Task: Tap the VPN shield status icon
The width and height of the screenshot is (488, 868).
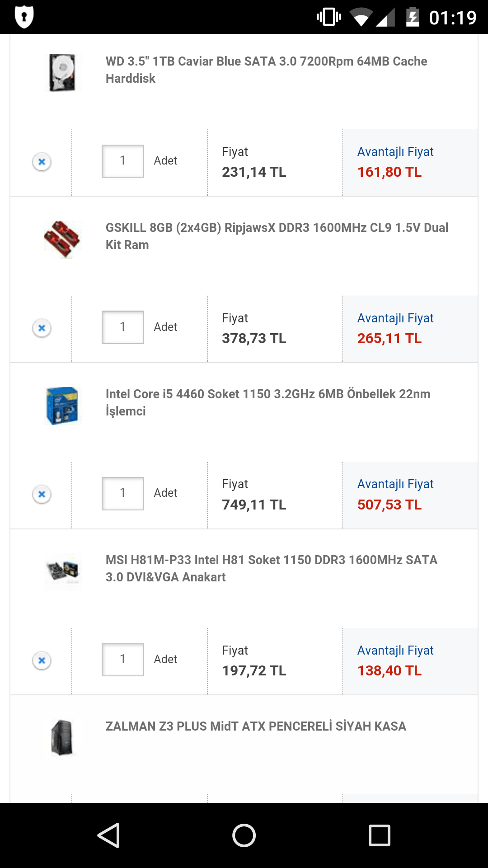Action: (x=24, y=17)
